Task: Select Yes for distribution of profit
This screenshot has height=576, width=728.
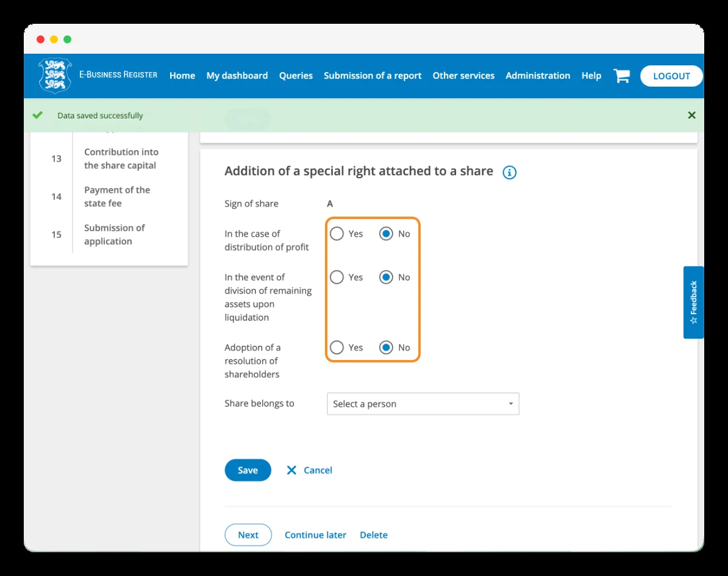Action: (337, 234)
